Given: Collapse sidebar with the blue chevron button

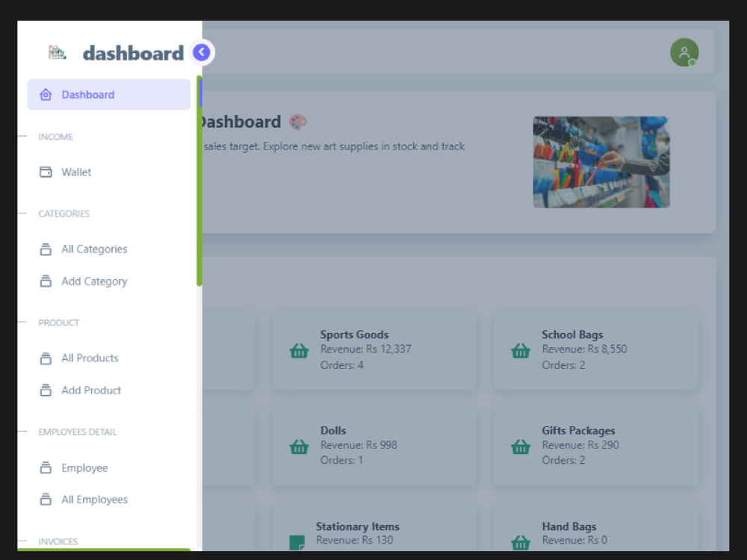Looking at the screenshot, I should click(202, 52).
